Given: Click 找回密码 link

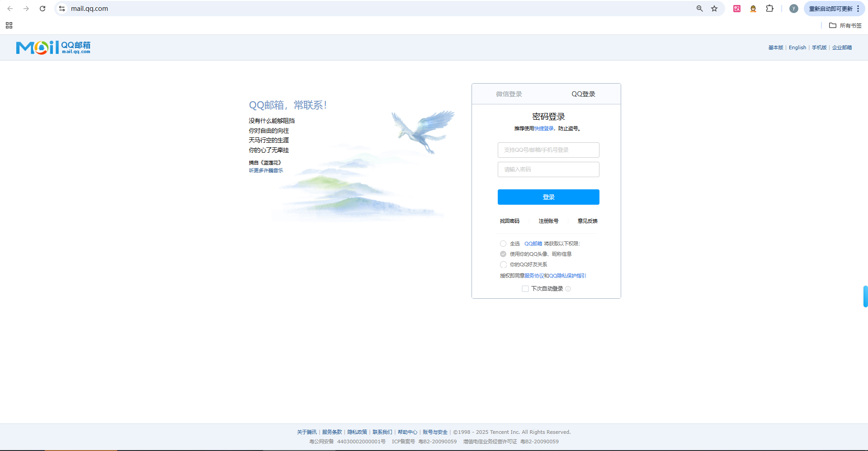Looking at the screenshot, I should 509,221.
